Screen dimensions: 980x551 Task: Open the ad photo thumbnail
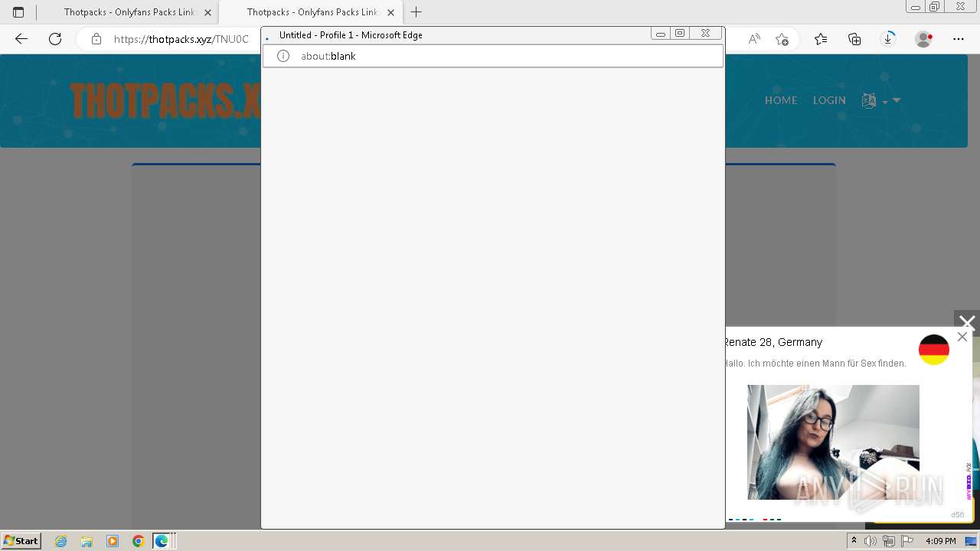(x=833, y=442)
